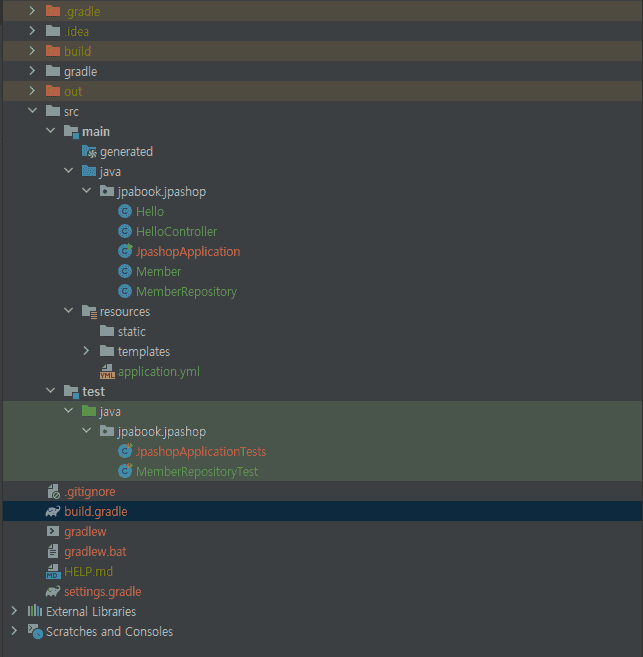This screenshot has height=657, width=643.
Task: Expand the templates folder
Action: point(86,351)
